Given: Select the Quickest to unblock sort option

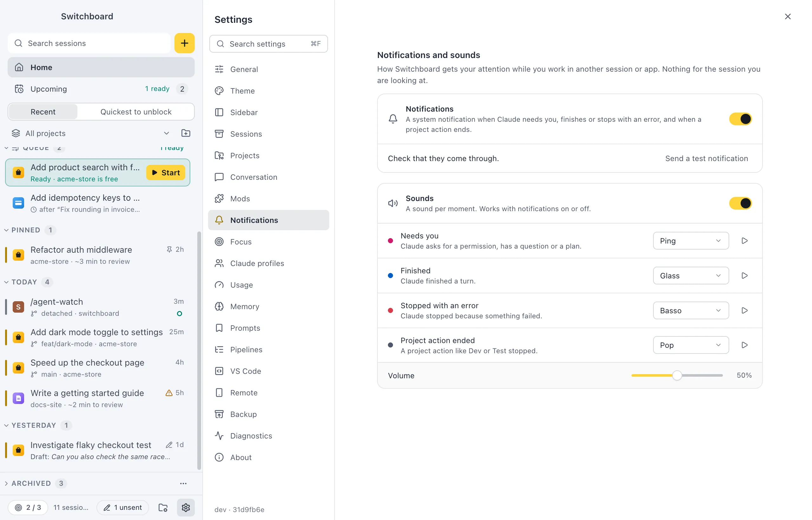Looking at the screenshot, I should coord(136,111).
